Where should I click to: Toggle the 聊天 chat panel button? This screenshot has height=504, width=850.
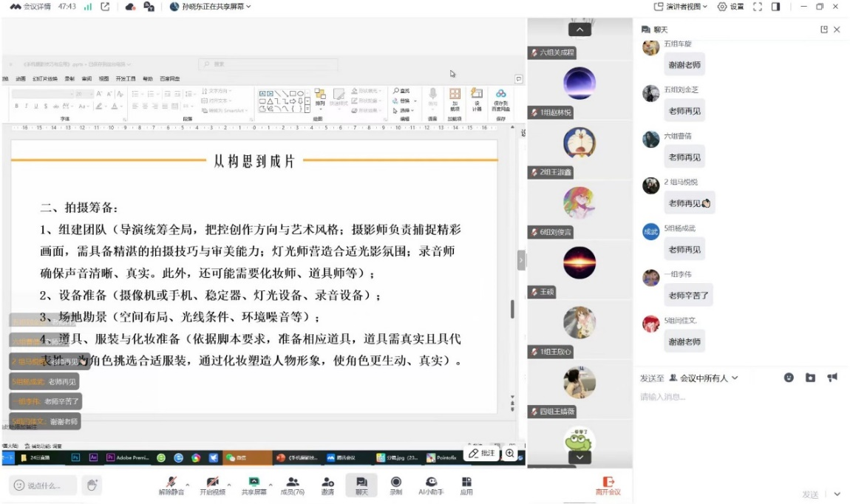point(361,484)
